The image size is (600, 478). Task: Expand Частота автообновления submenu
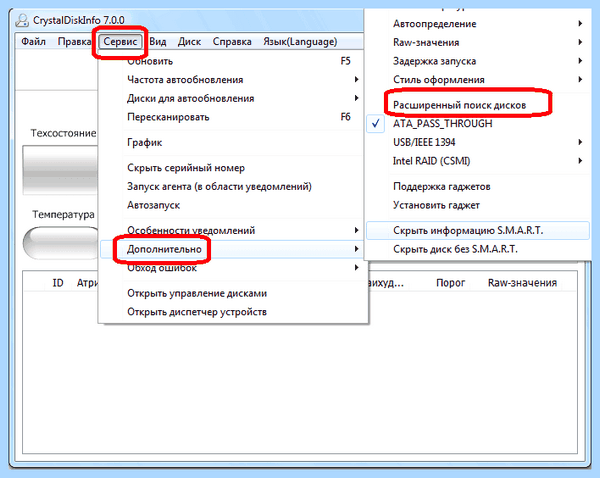pyautogui.click(x=233, y=80)
